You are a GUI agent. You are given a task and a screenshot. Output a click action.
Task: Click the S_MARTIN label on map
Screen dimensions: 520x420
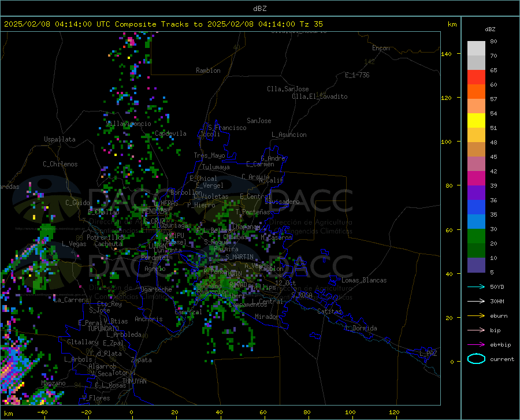tap(239, 257)
